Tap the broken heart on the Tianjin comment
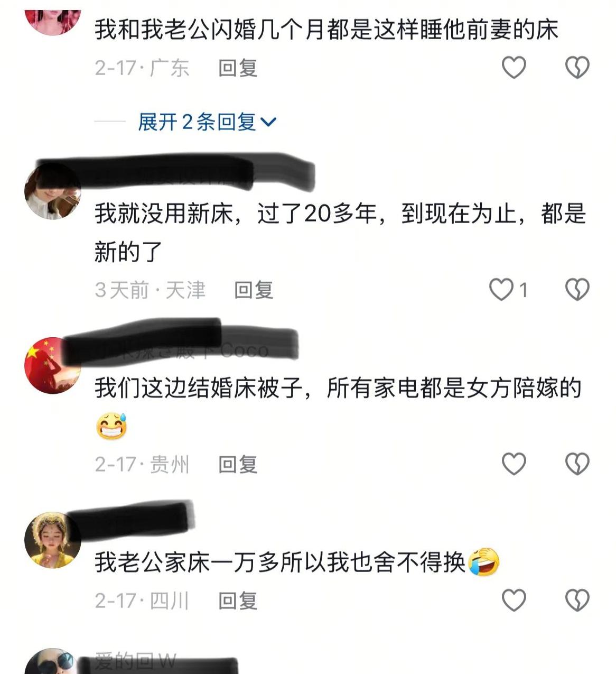The height and width of the screenshot is (674, 616). [577, 290]
